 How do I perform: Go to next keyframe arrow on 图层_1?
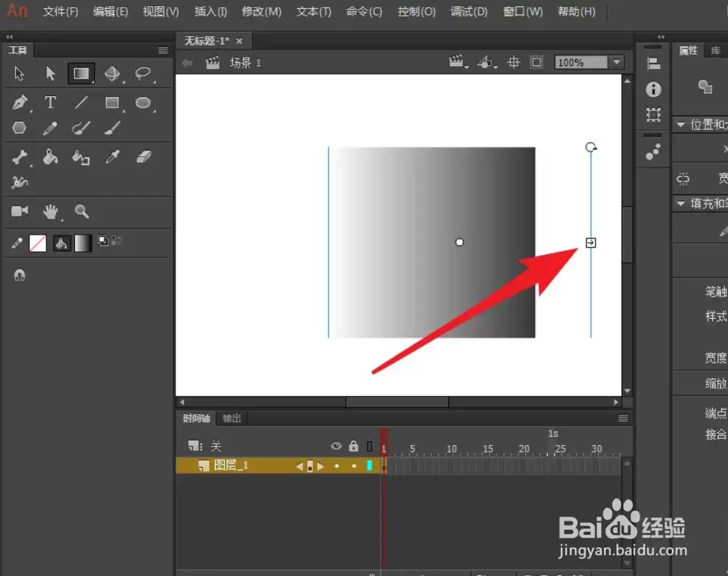pyautogui.click(x=320, y=466)
